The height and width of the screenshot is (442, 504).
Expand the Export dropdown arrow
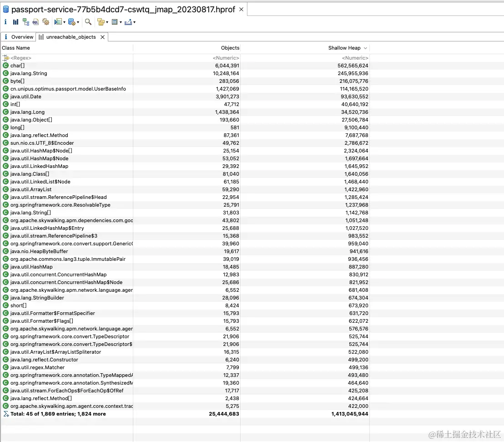(x=134, y=22)
